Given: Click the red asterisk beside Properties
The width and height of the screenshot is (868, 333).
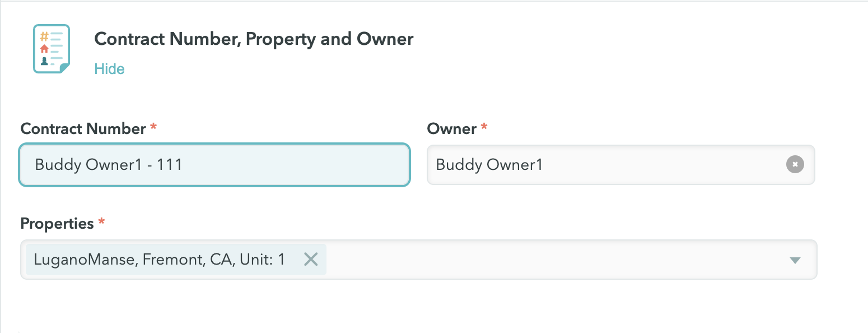Looking at the screenshot, I should click(101, 221).
